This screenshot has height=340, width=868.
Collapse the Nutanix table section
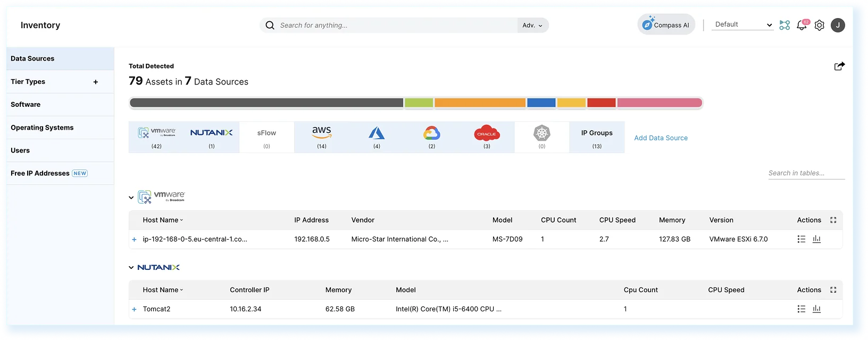click(131, 268)
